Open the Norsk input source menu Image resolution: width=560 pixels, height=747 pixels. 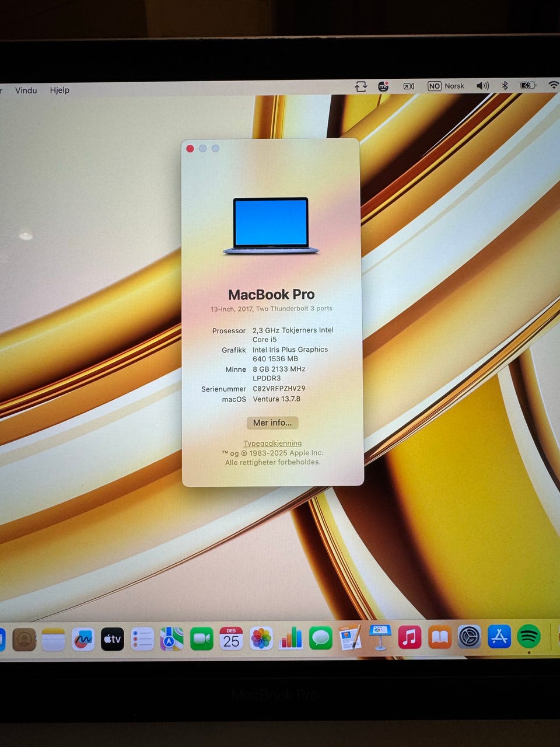coord(446,86)
